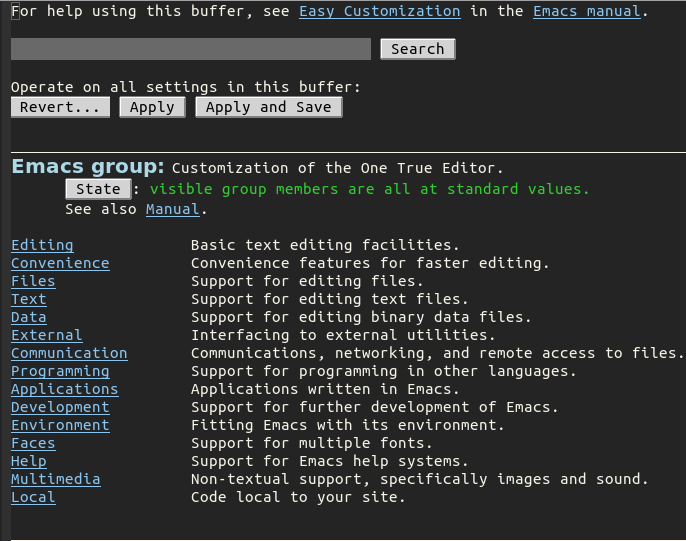The image size is (686, 541).
Task: Open the State button menu
Action: coord(98,189)
